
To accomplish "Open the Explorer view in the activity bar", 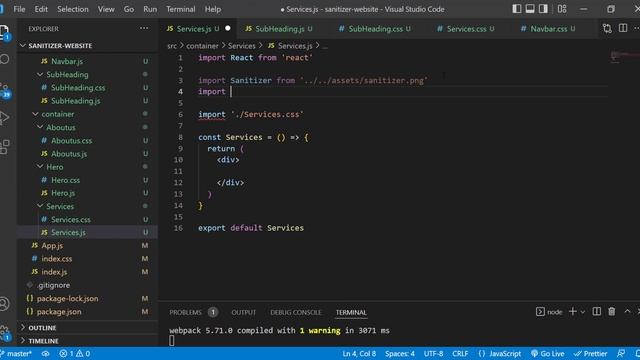I will (4, 31).
